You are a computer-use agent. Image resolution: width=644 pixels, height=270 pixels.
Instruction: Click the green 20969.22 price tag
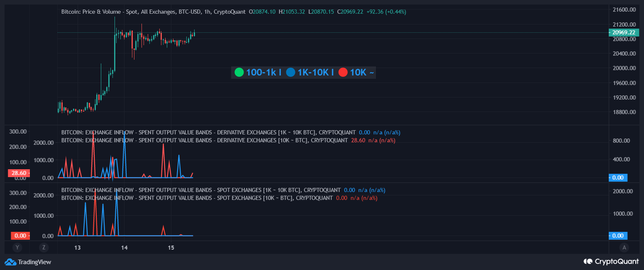(x=624, y=32)
